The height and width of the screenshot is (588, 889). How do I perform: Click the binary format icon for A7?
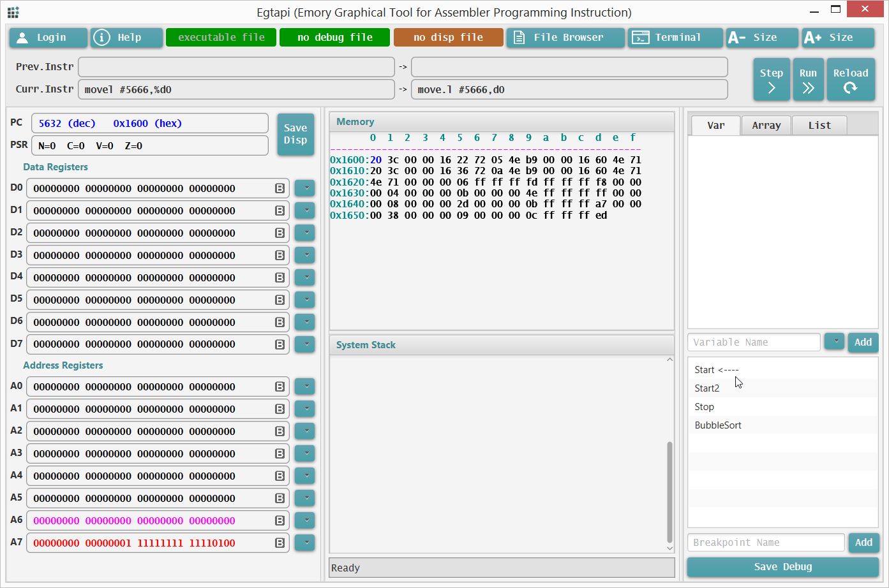[280, 543]
